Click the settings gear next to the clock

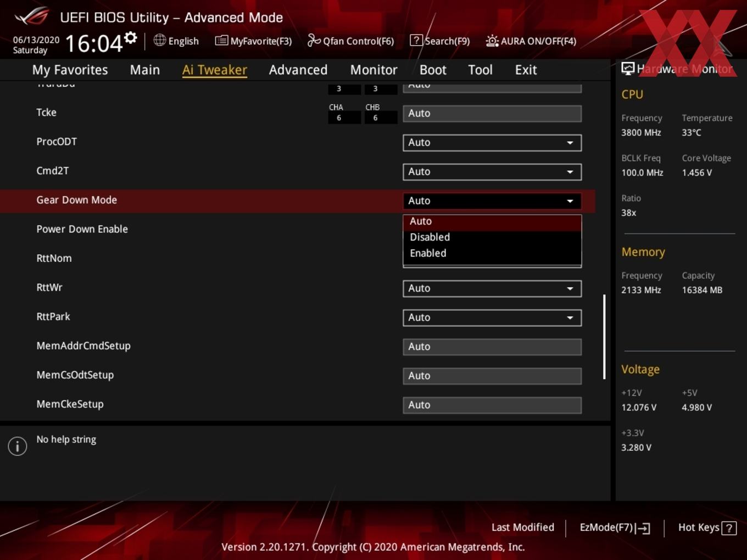coord(131,38)
